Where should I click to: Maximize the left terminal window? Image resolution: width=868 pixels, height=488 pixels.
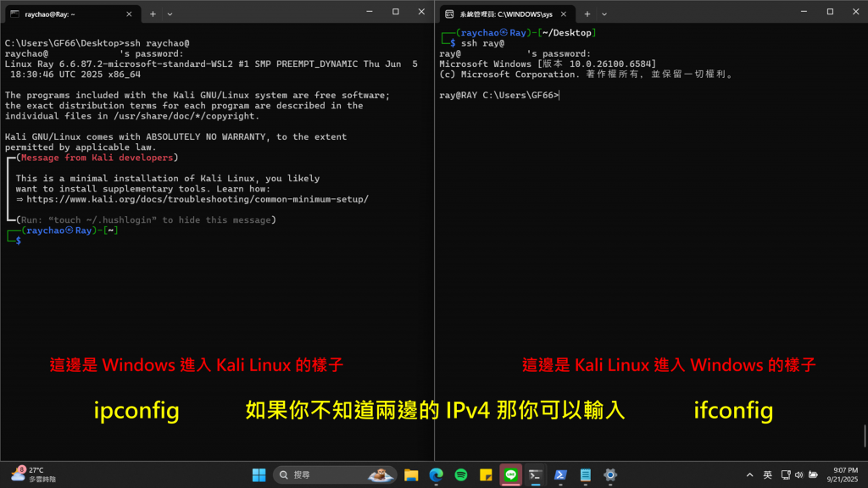point(395,12)
